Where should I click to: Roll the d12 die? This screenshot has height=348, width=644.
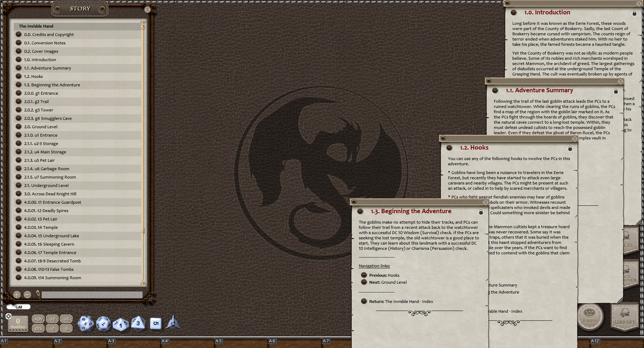tap(103, 323)
